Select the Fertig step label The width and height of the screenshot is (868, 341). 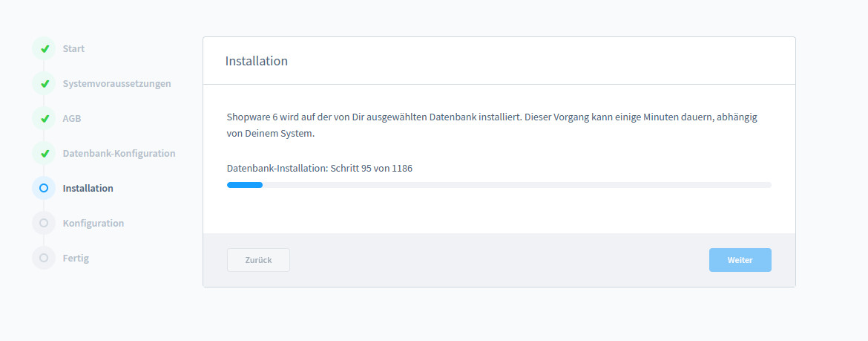pos(76,259)
